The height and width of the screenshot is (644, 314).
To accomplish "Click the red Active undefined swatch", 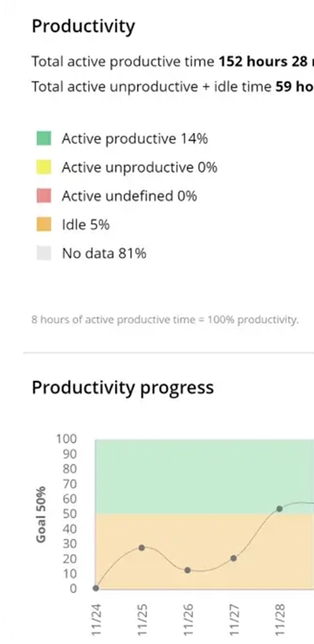I will click(44, 196).
